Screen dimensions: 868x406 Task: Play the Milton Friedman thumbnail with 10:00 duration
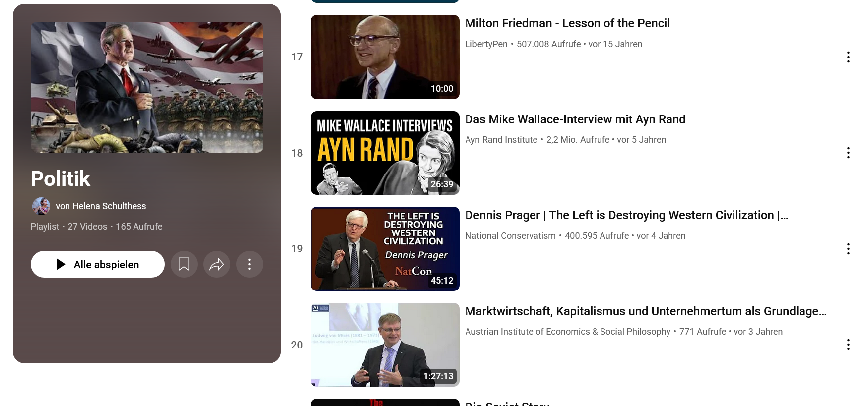(x=385, y=57)
